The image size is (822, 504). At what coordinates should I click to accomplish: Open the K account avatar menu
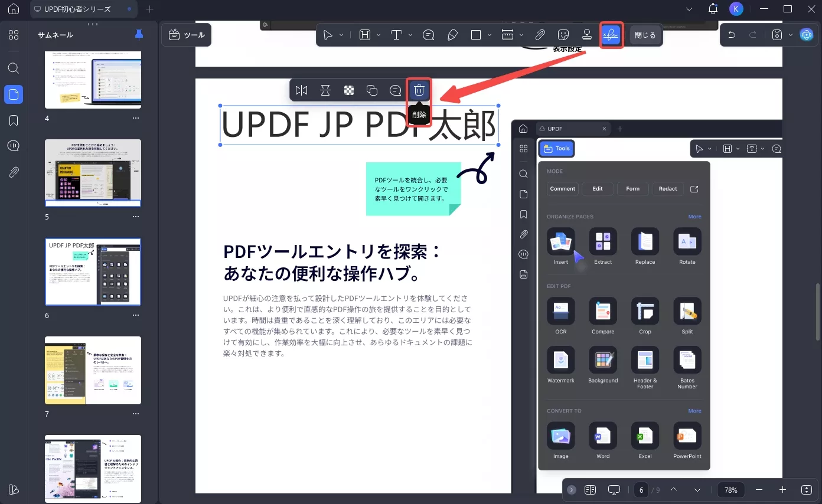(x=735, y=9)
